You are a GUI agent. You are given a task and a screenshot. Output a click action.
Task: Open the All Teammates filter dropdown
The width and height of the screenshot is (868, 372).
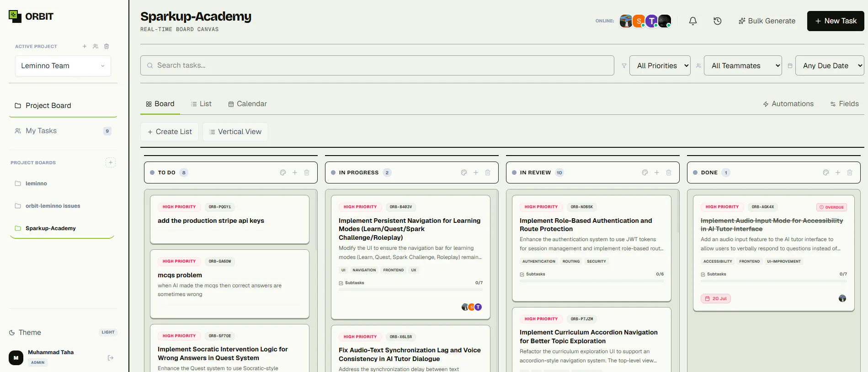(743, 65)
